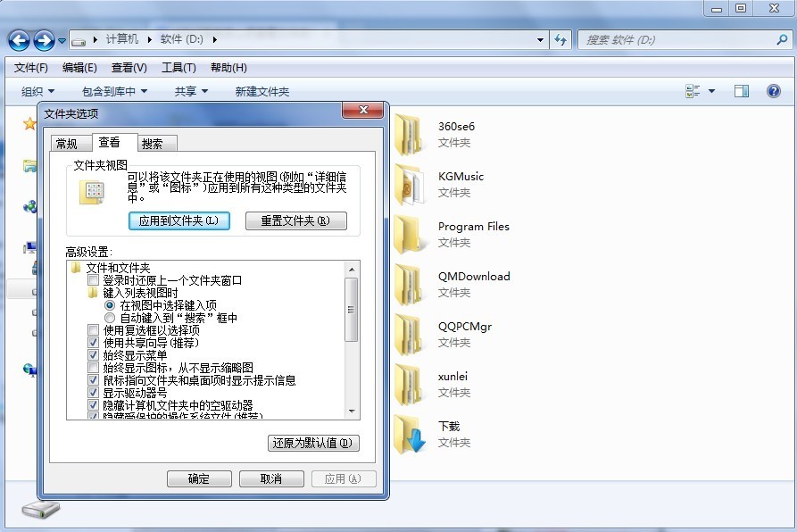This screenshot has height=532, width=797.
Task: Select 自动键入到"搜索"框中 radio button
Action: (109, 318)
